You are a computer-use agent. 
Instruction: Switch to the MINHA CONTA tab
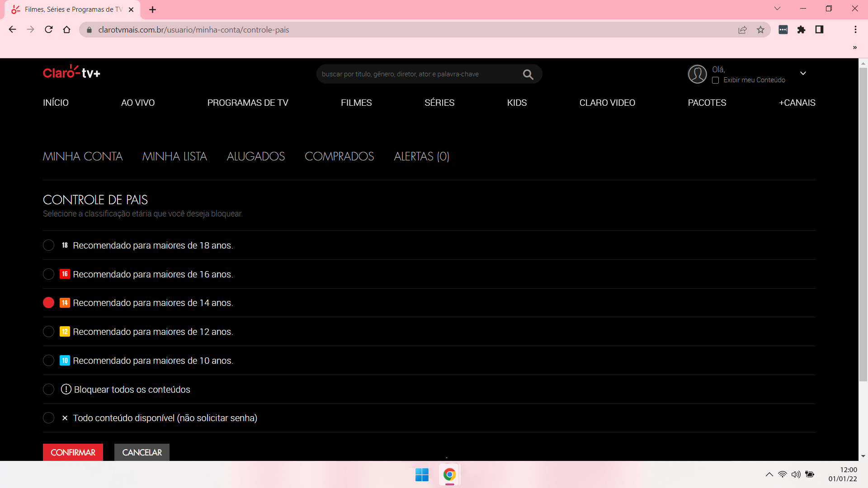pos(83,156)
